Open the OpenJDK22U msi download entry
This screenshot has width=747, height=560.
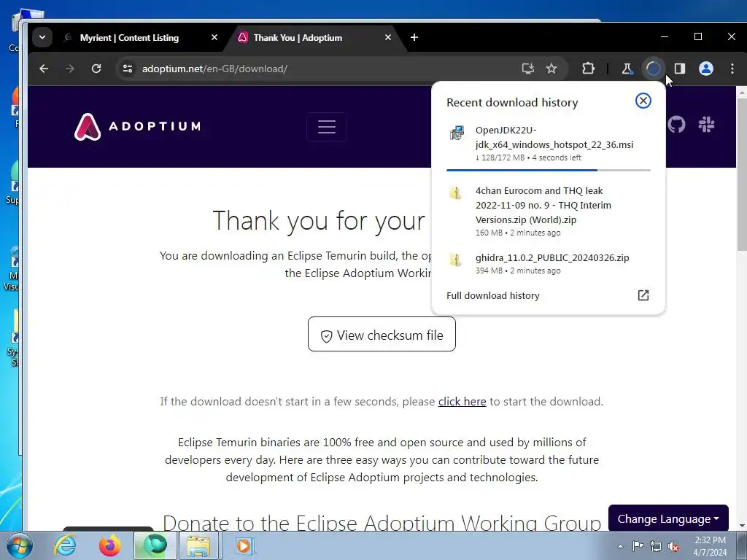(x=548, y=144)
